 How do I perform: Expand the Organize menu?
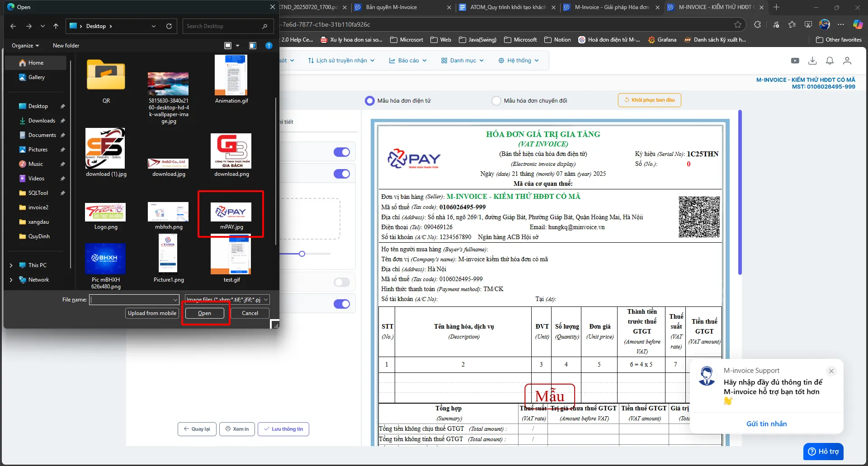(25, 46)
